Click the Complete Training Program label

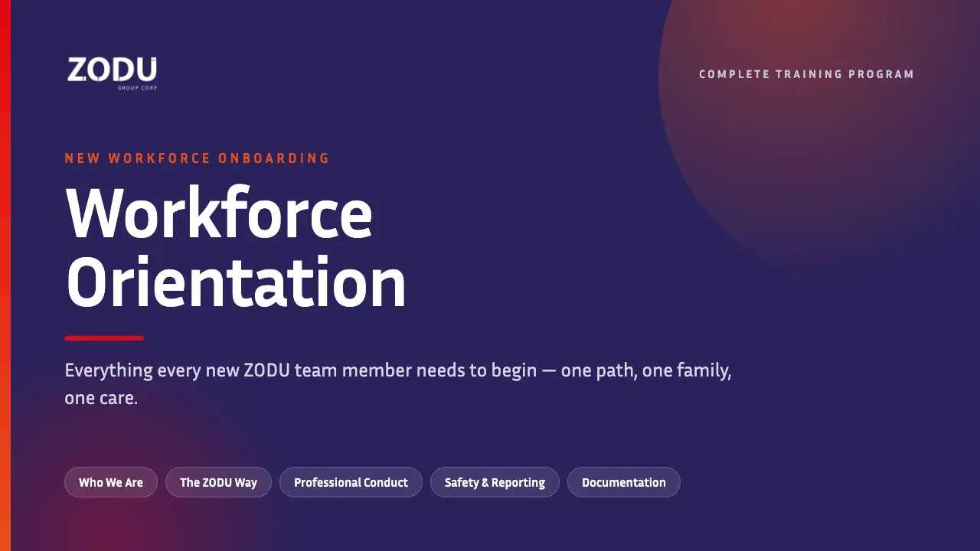click(x=807, y=74)
